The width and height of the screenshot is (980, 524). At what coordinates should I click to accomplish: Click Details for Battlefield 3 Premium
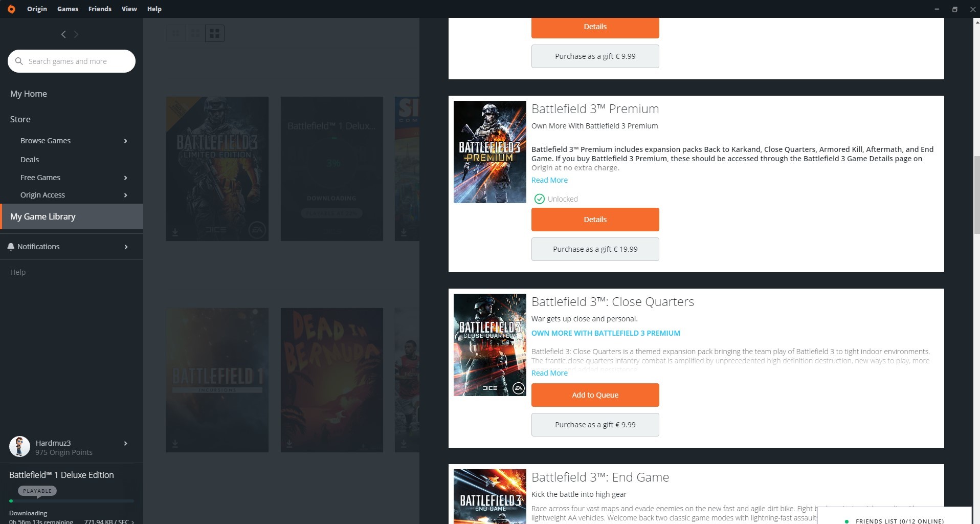(595, 220)
